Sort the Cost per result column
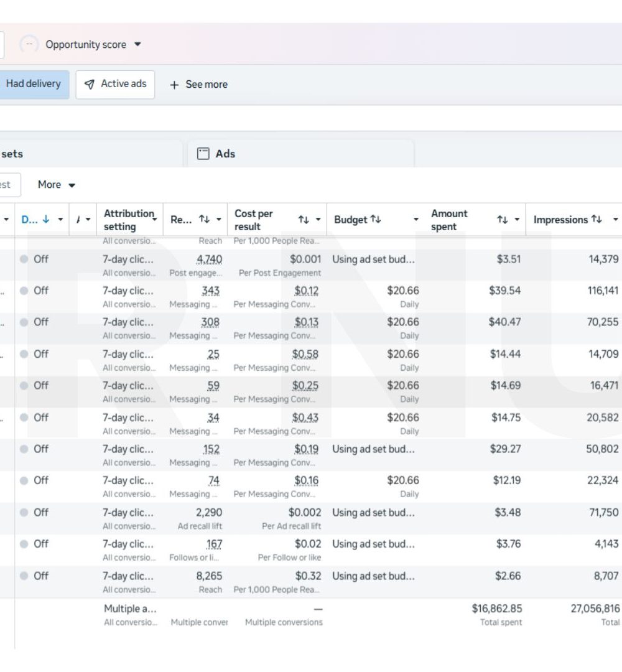Viewport: 622px width, 672px height. tap(304, 220)
